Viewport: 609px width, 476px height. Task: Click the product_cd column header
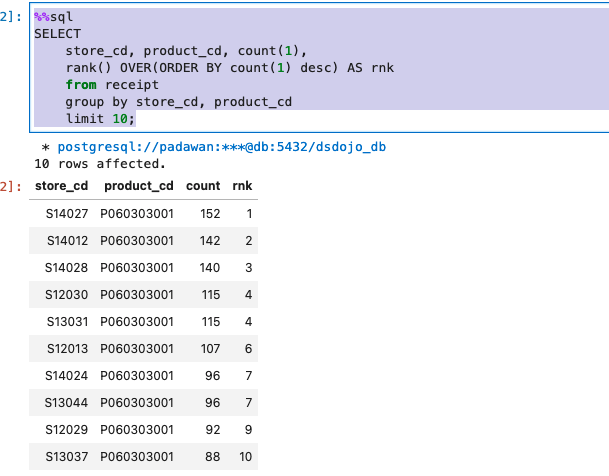coord(139,186)
